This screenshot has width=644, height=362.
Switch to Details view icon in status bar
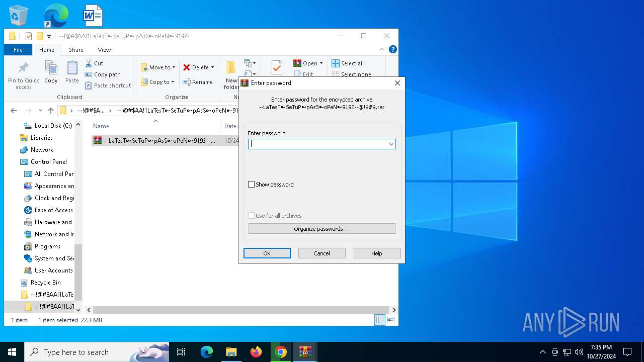tap(380, 320)
